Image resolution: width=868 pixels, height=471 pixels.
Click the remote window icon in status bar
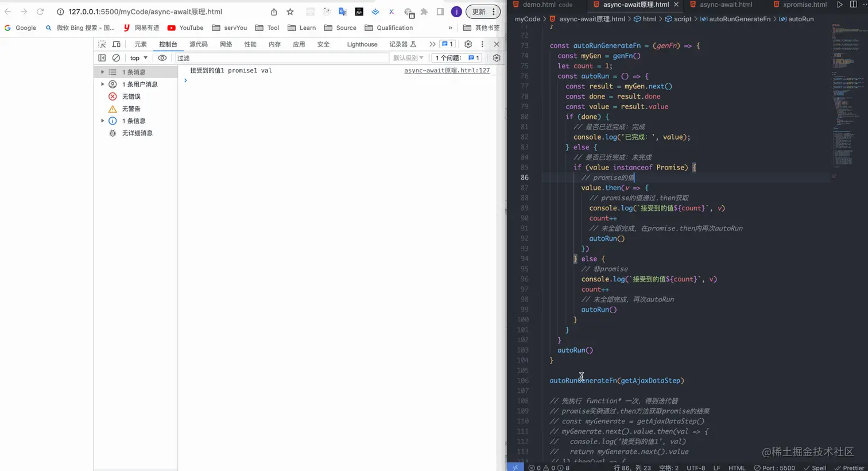pos(515,467)
